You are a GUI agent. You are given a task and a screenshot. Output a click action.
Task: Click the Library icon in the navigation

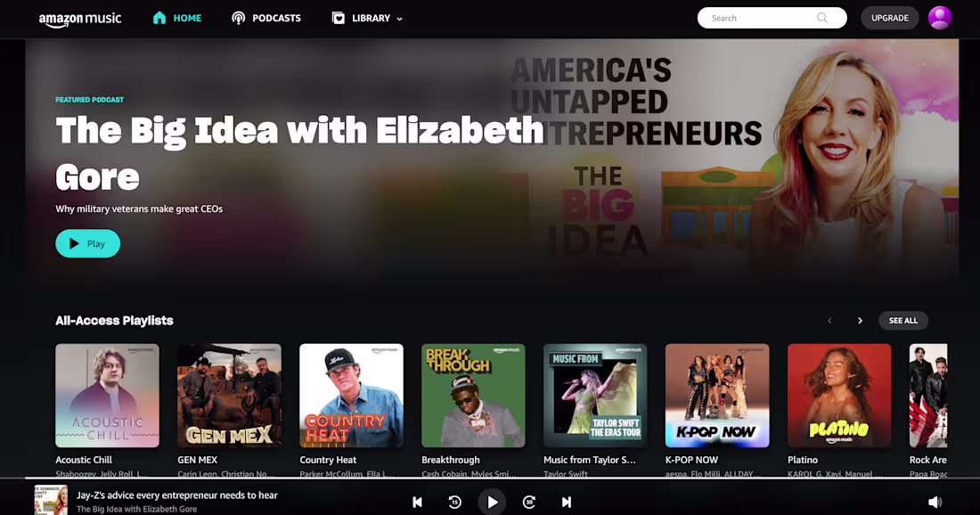tap(337, 17)
